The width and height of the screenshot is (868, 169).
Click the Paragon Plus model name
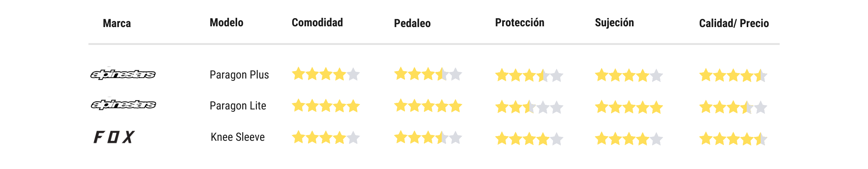point(239,75)
